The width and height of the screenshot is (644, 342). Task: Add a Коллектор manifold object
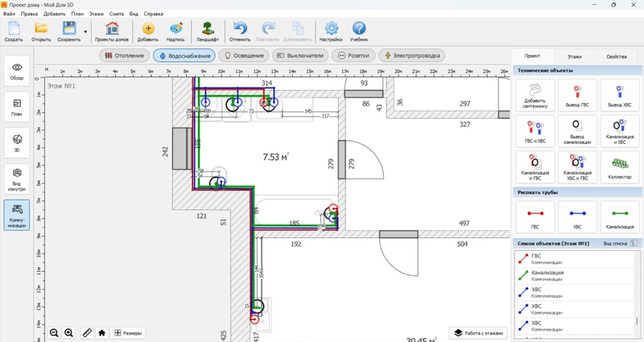pos(620,167)
